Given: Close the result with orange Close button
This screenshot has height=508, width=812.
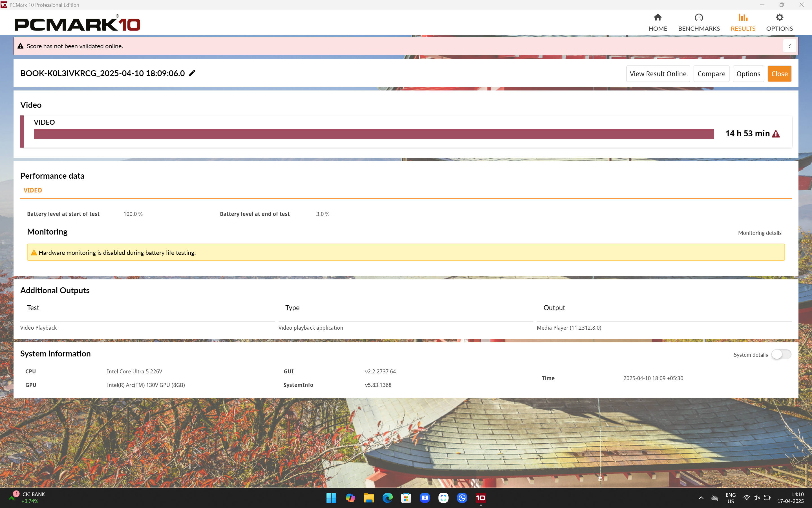Looking at the screenshot, I should (779, 74).
